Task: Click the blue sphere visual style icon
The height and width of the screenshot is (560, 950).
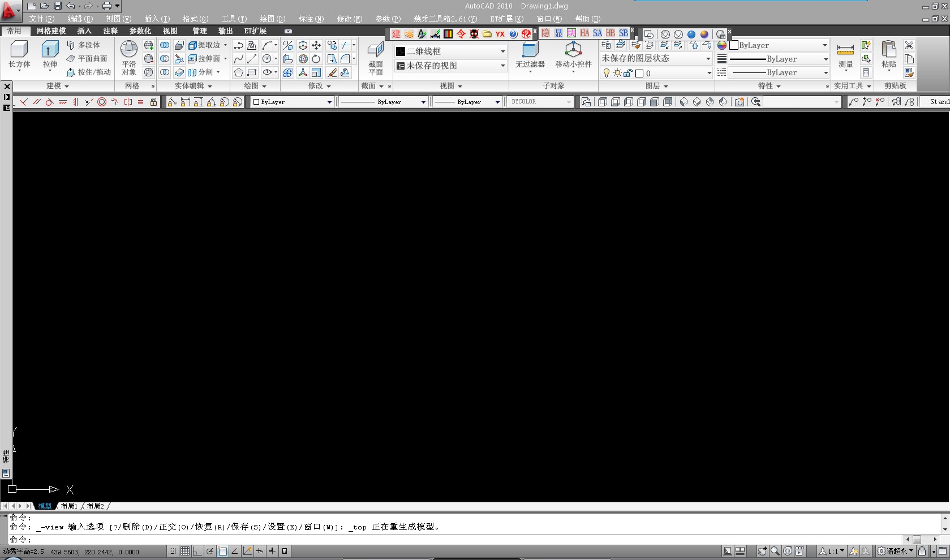Action: click(x=691, y=35)
